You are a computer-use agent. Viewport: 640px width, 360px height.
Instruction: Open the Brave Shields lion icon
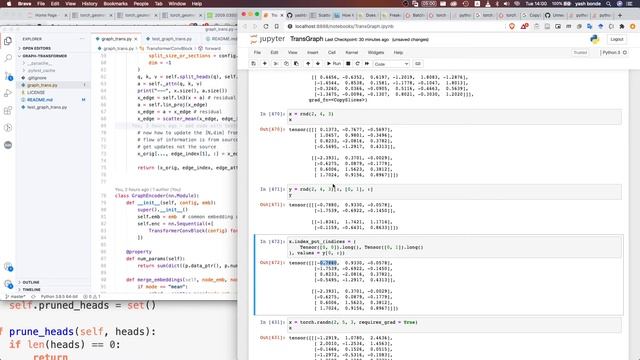click(512, 26)
